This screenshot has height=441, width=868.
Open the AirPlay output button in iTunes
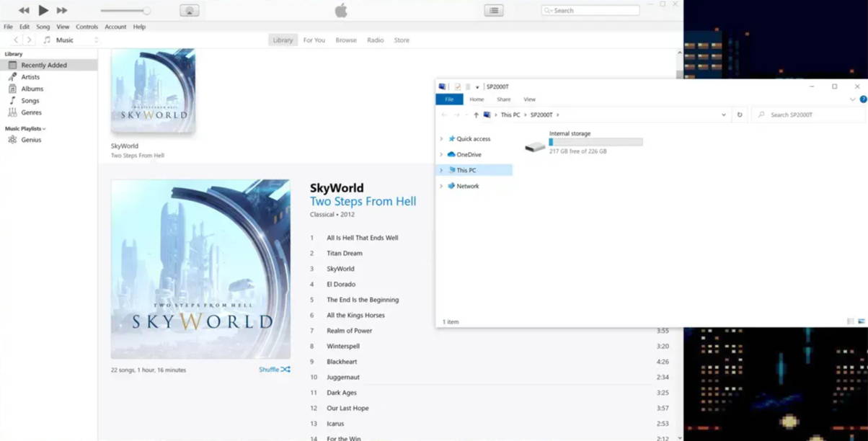[189, 11]
